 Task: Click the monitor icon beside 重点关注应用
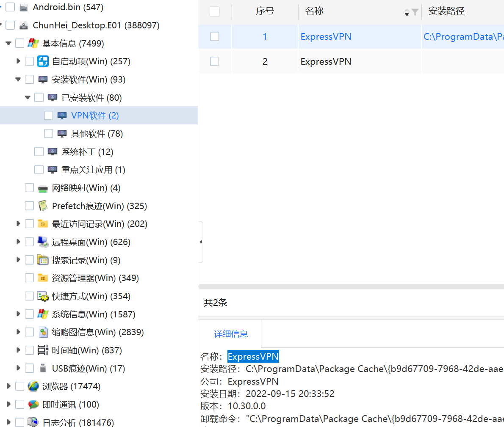click(53, 170)
